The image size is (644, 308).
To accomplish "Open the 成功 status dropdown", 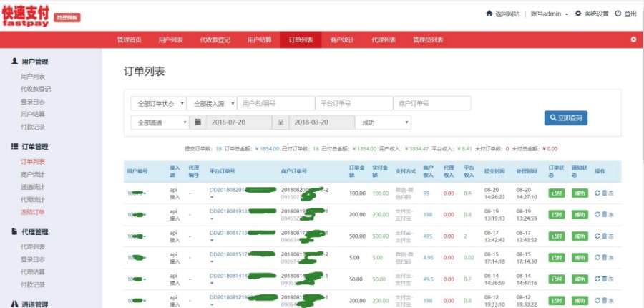I will tap(383, 122).
